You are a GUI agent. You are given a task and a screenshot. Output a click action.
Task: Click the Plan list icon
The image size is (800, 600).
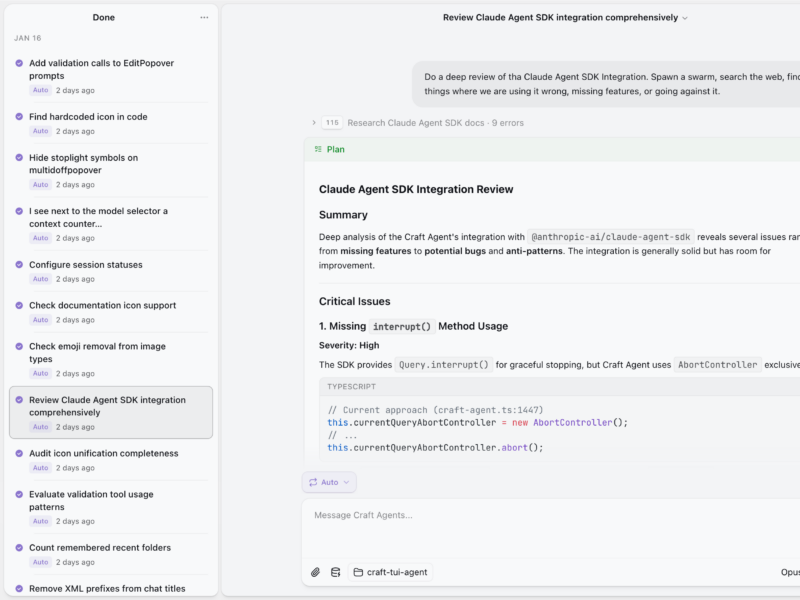[318, 149]
